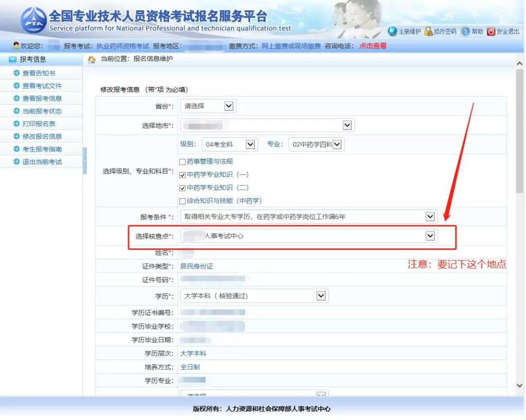Click the PTA logo icon

33,20
